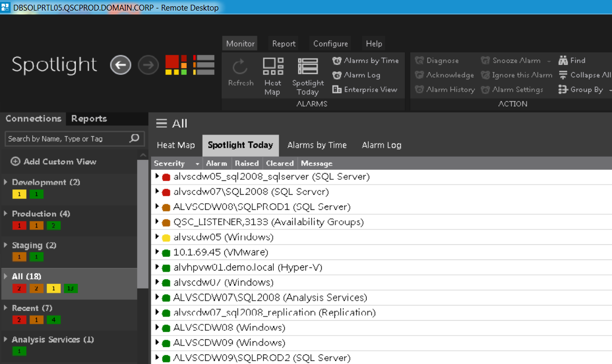612x364 pixels.
Task: Open the Monitor ribbon tab
Action: (240, 43)
